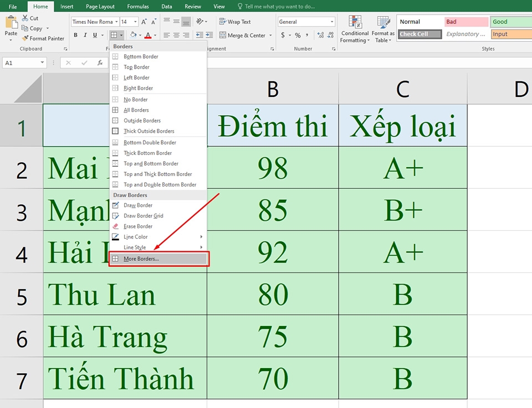Click the Borders grid icon in ribbon
The width and height of the screenshot is (532, 408).
114,35
